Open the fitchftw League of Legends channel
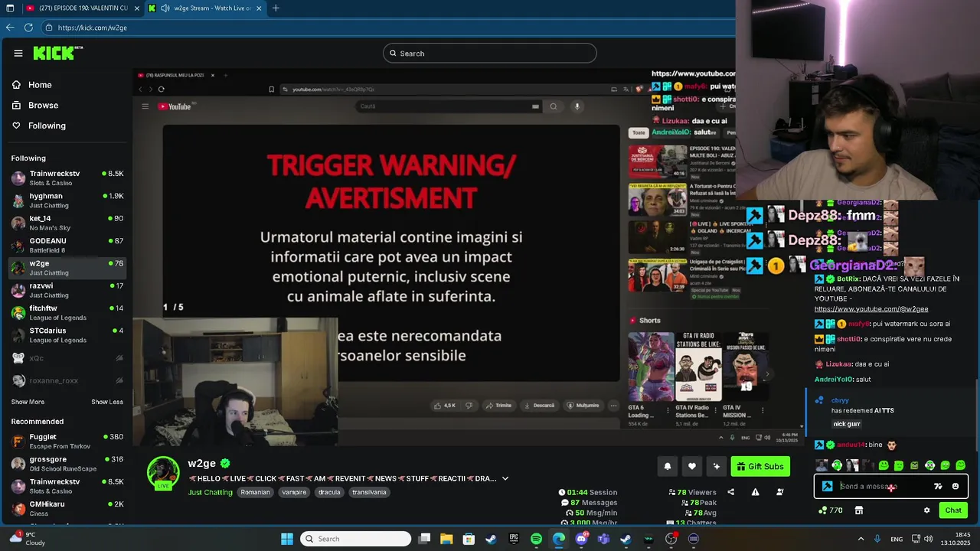980x551 pixels. pyautogui.click(x=67, y=312)
